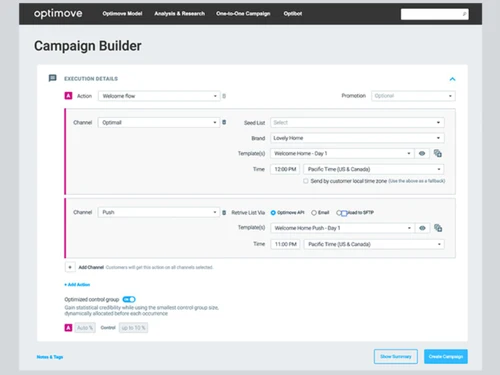Enable Send by customer local time zone
The width and height of the screenshot is (500, 375).
306,181
